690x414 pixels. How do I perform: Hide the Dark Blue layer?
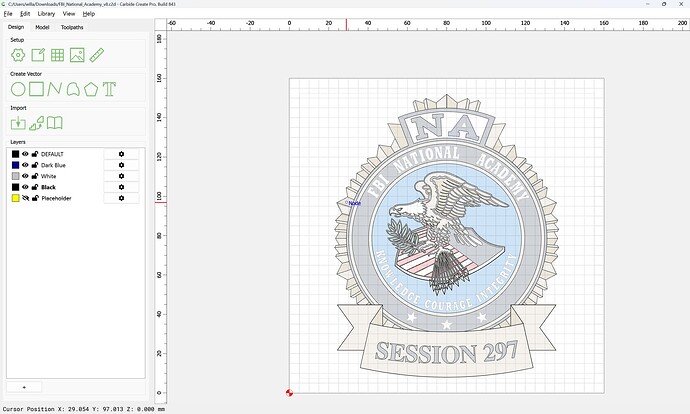pos(25,165)
